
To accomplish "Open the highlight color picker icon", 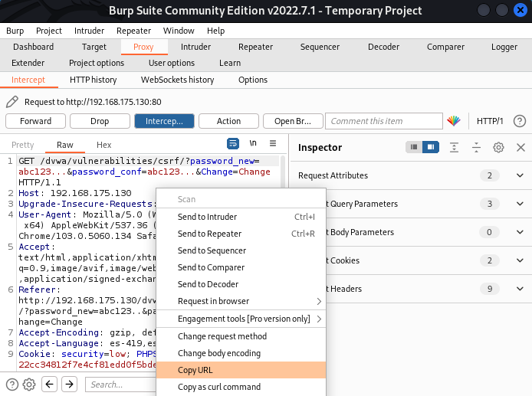I will 454,121.
